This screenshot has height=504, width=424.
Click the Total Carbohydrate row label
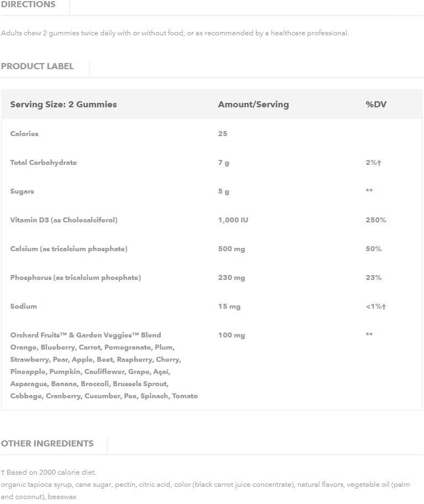(x=44, y=163)
